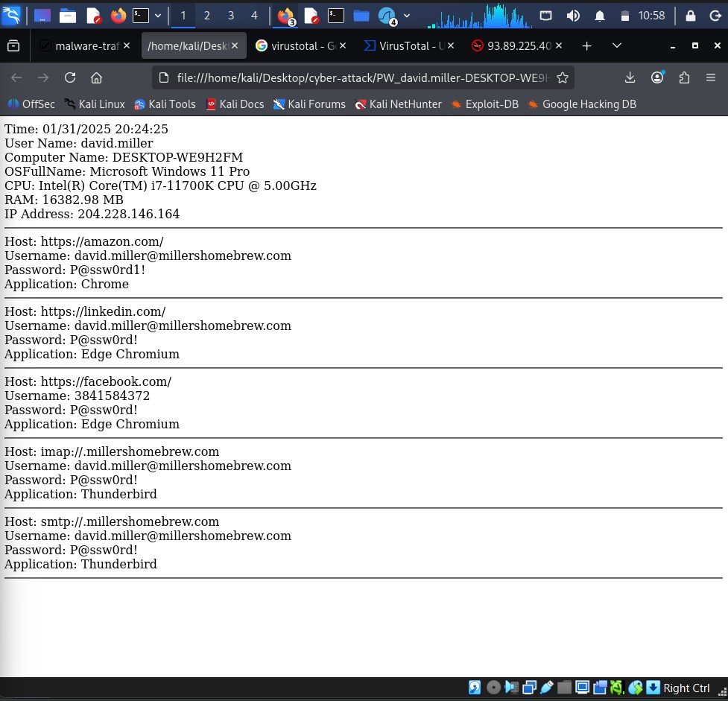728x701 pixels.
Task: Open the Kali NetHunter bookmark
Action: pyautogui.click(x=398, y=104)
